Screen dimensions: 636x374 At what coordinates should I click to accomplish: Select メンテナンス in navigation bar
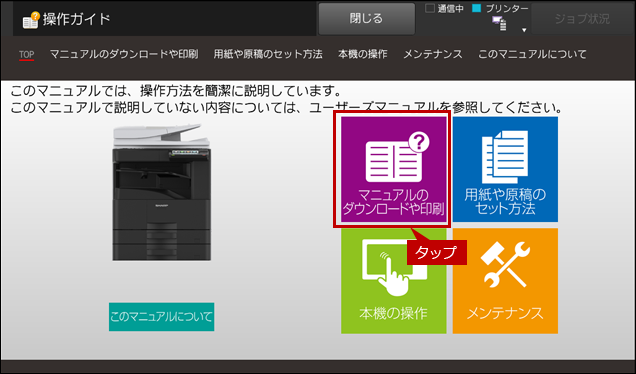pyautogui.click(x=432, y=54)
